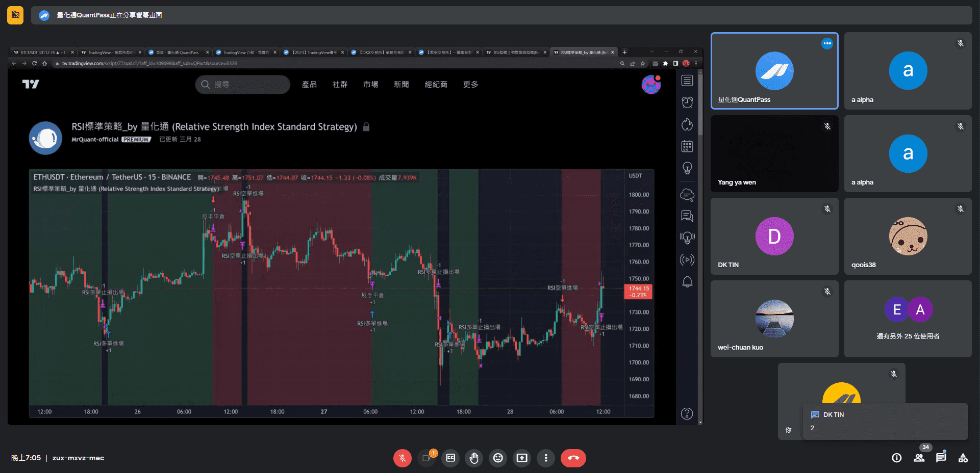
Task: Hang up with the red leave-call button
Action: 573,458
